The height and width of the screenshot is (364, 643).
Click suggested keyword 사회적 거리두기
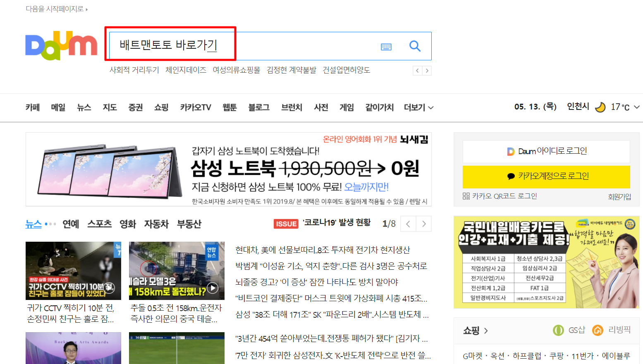click(134, 70)
